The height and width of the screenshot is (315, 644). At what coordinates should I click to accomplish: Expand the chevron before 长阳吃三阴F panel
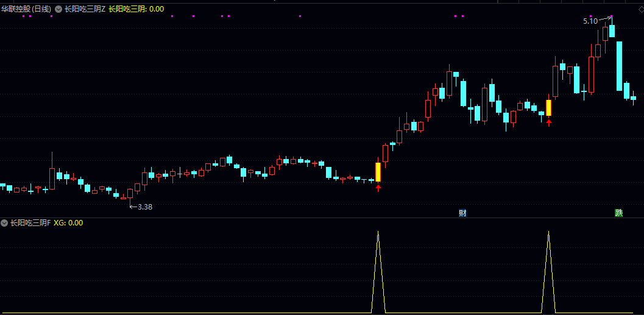[4, 223]
